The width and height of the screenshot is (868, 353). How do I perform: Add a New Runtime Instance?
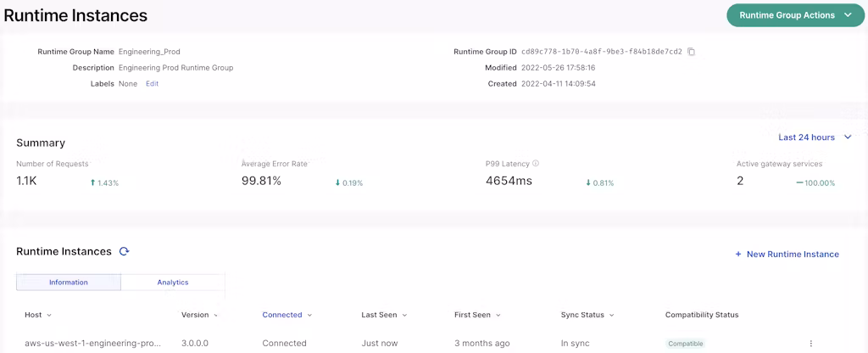click(792, 255)
